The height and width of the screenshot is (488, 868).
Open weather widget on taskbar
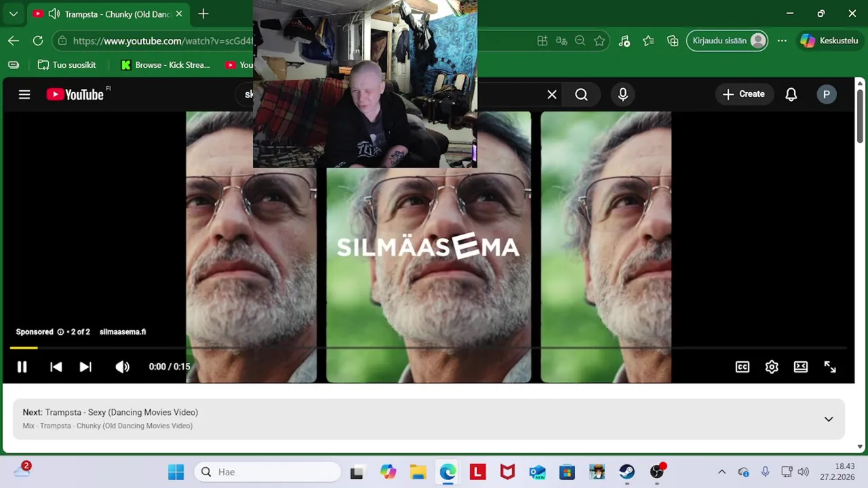[22, 470]
